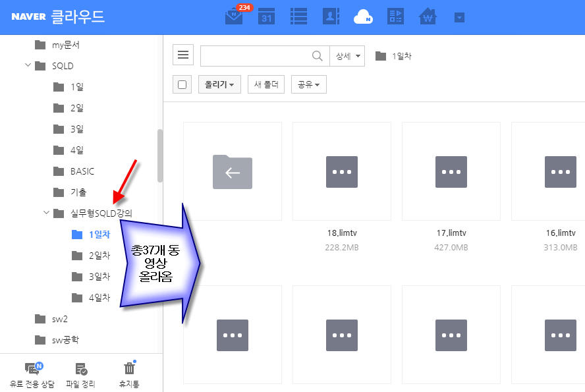
Task: Open the Naver Cloud icon in top bar
Action: pos(363,16)
